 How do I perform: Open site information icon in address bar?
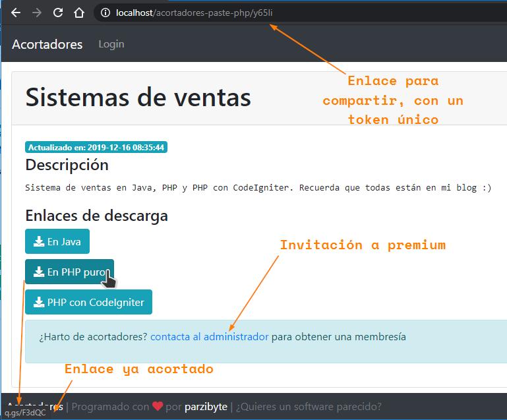[105, 13]
